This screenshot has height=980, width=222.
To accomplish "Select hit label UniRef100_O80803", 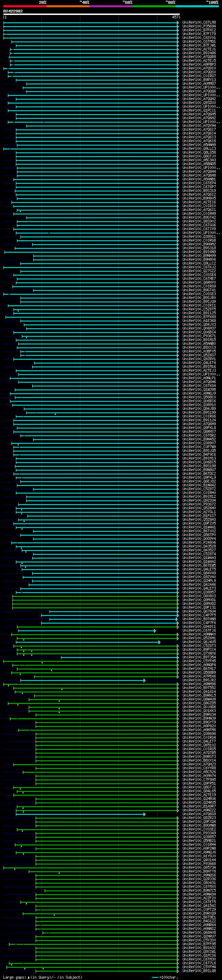I will pyautogui.click(x=199, y=596).
